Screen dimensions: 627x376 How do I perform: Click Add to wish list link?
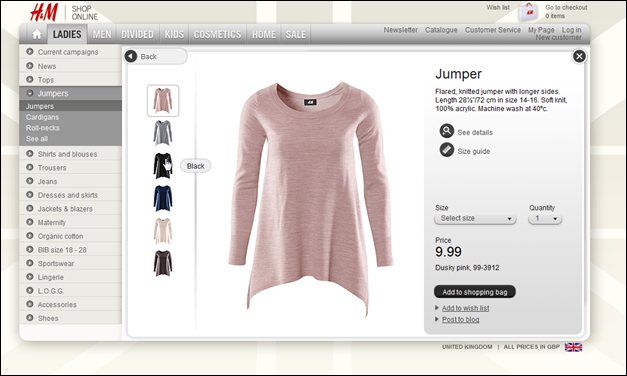coord(465,308)
